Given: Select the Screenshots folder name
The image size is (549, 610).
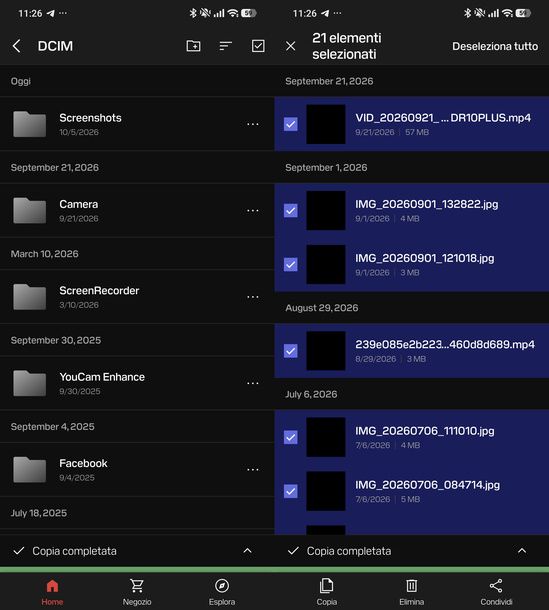Looking at the screenshot, I should [90, 118].
